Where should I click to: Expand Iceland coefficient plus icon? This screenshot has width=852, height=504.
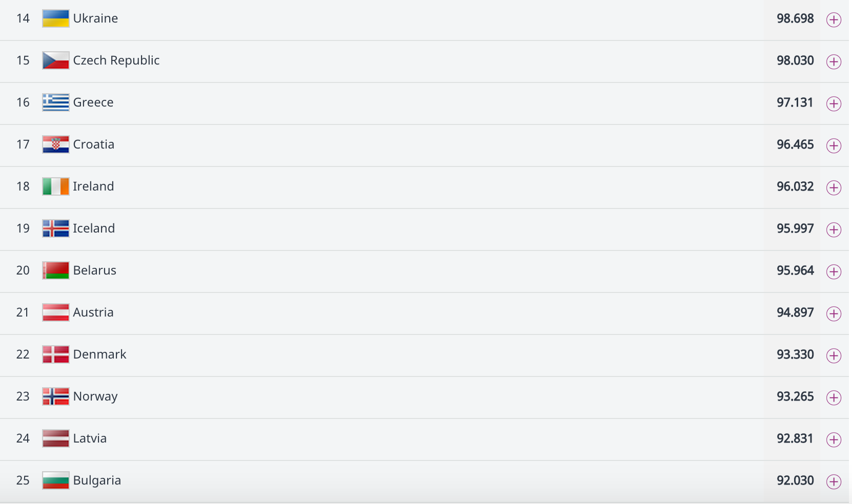pos(834,230)
